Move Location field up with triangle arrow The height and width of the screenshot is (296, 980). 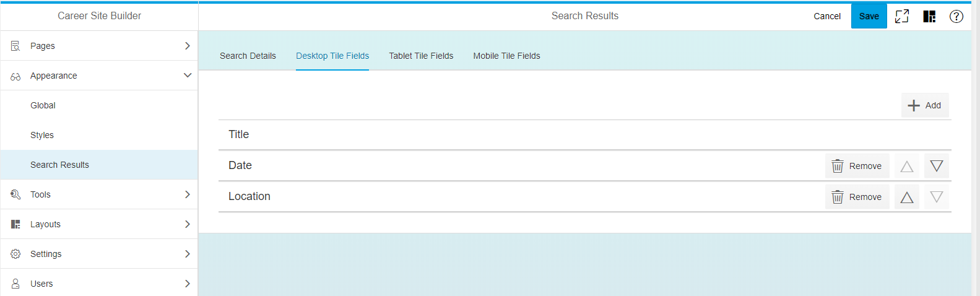coord(907,197)
